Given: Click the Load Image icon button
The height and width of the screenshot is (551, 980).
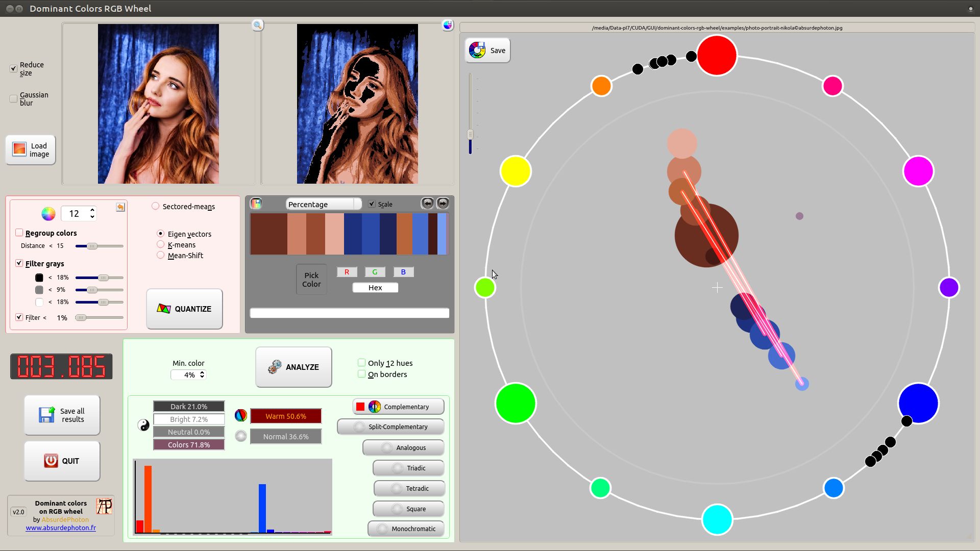Looking at the screenshot, I should click(31, 149).
